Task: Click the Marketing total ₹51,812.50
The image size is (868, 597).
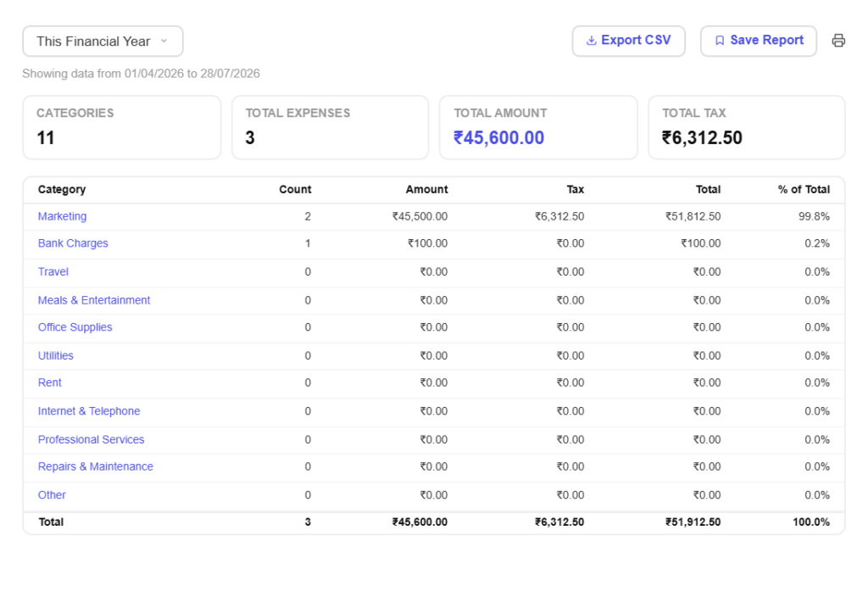Action: tap(693, 216)
